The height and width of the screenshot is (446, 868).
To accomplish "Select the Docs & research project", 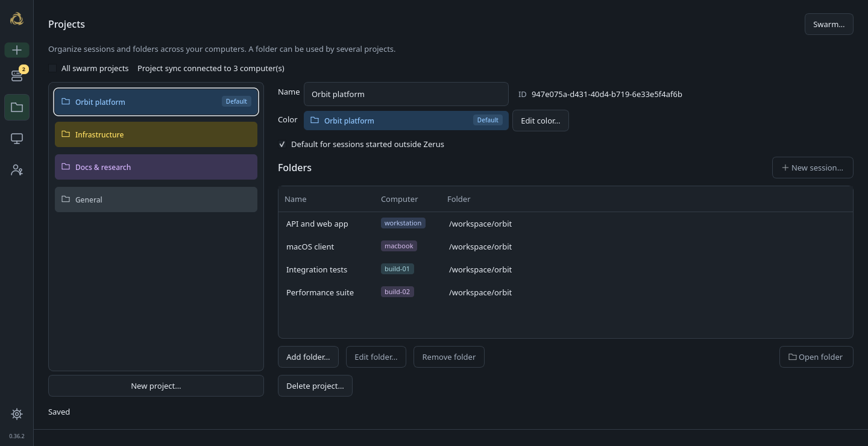I will point(156,167).
